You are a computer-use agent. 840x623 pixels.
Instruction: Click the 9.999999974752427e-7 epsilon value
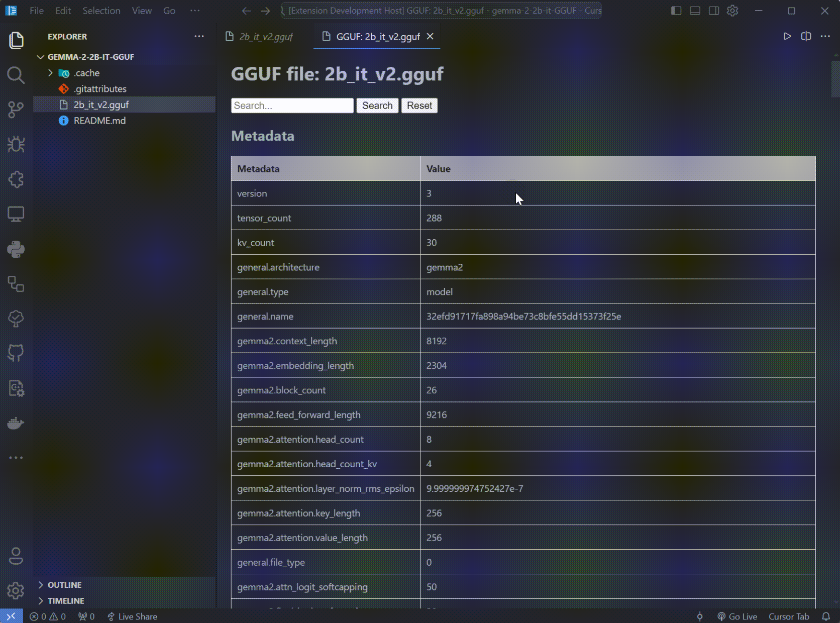point(475,489)
